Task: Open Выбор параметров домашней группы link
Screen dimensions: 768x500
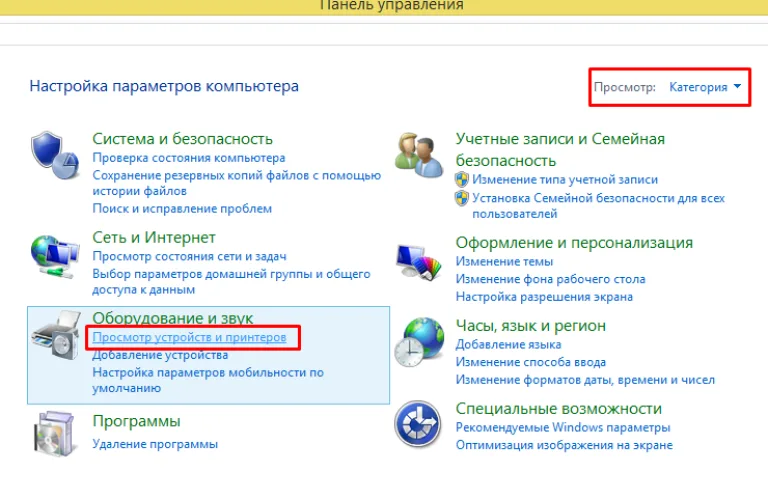Action: (x=231, y=282)
